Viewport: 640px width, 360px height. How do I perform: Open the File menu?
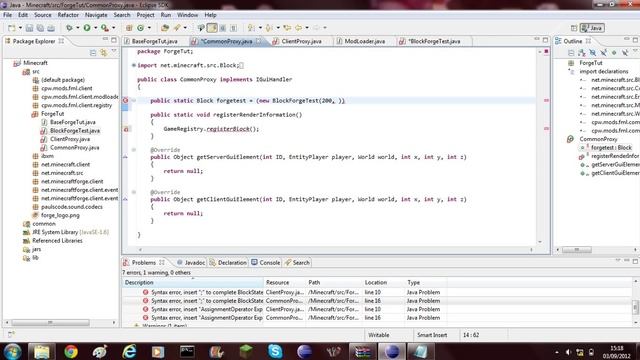(x=7, y=15)
